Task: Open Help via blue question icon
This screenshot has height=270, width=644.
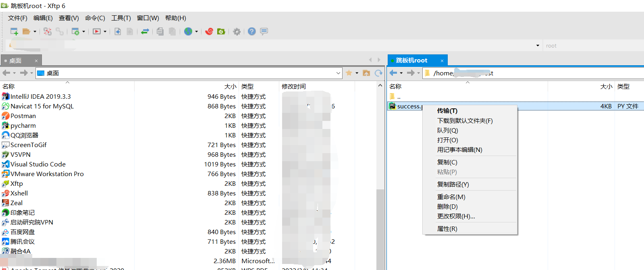Action: click(x=252, y=31)
